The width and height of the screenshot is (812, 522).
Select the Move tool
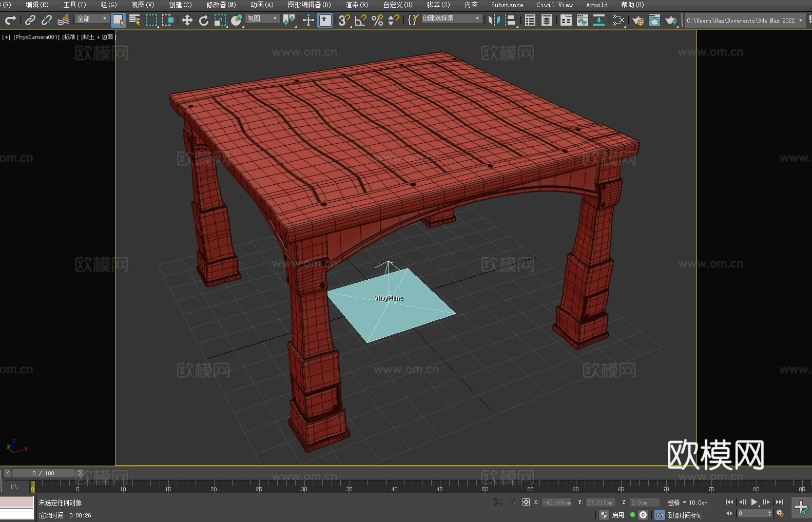click(x=187, y=20)
